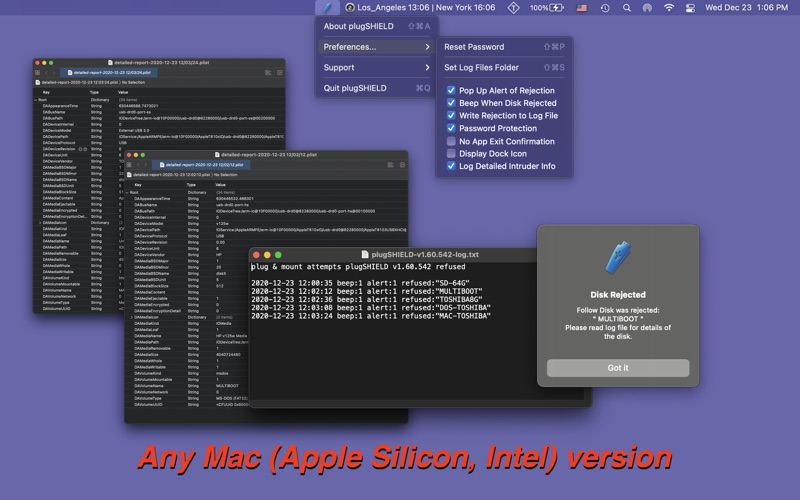Select the detailed-report 12|03|24.plist tab
Viewport: 800px width, 500px height.
109,72
